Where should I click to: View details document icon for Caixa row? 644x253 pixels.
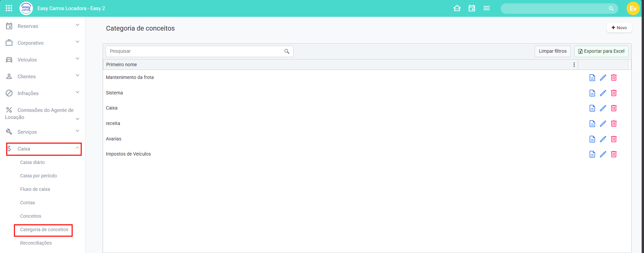click(592, 108)
